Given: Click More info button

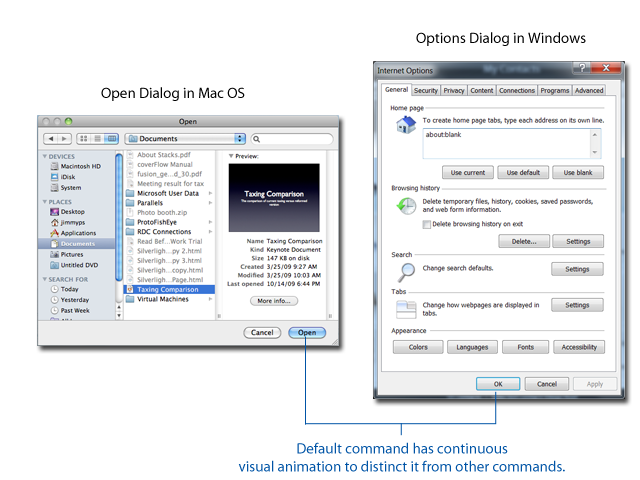Looking at the screenshot, I should [274, 301].
